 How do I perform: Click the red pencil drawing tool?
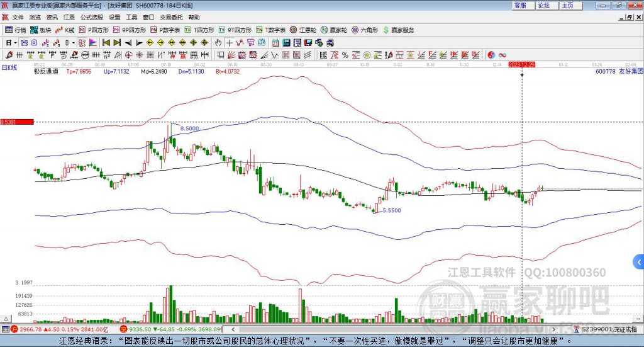(9, 55)
